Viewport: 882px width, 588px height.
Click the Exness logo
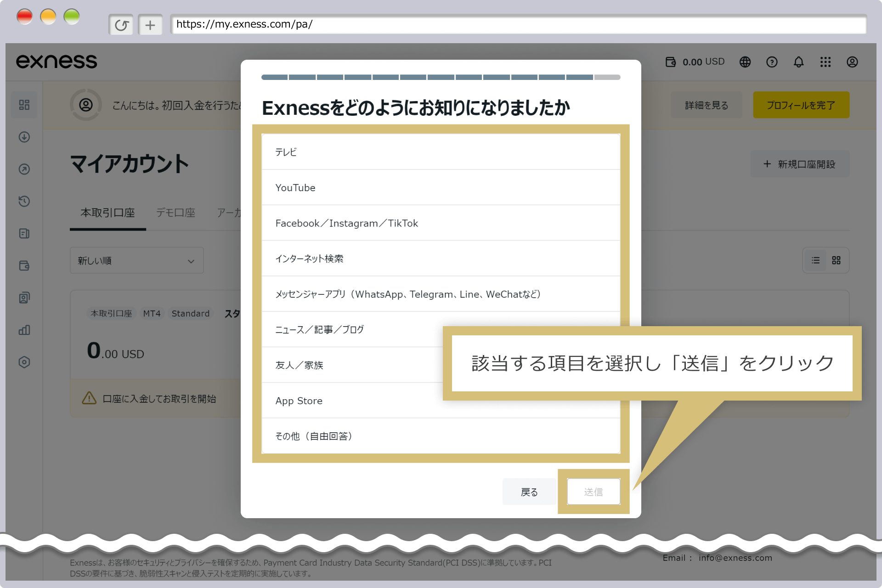(57, 61)
